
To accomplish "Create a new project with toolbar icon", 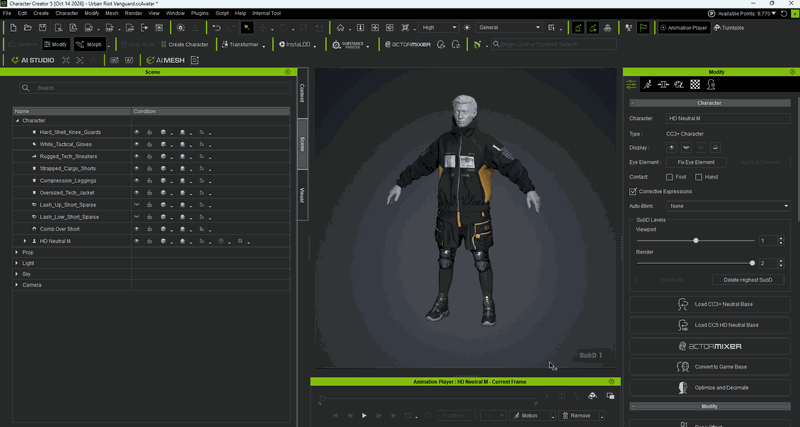I will point(13,28).
